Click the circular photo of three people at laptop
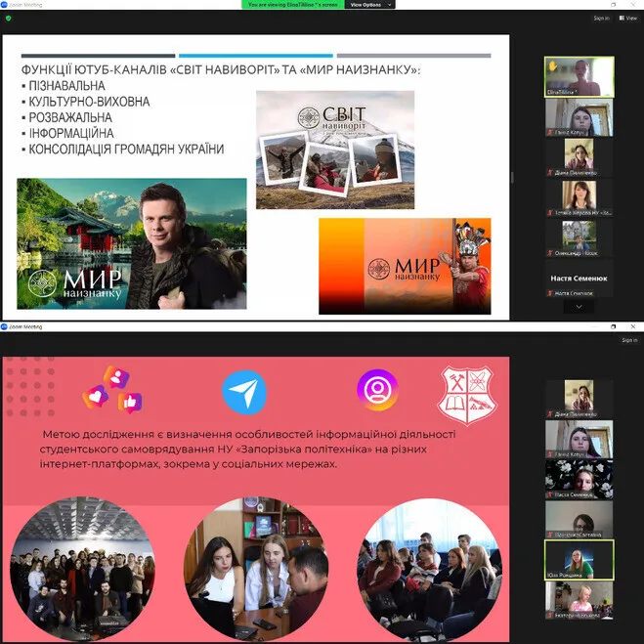This screenshot has height=644, width=644. (x=256, y=568)
